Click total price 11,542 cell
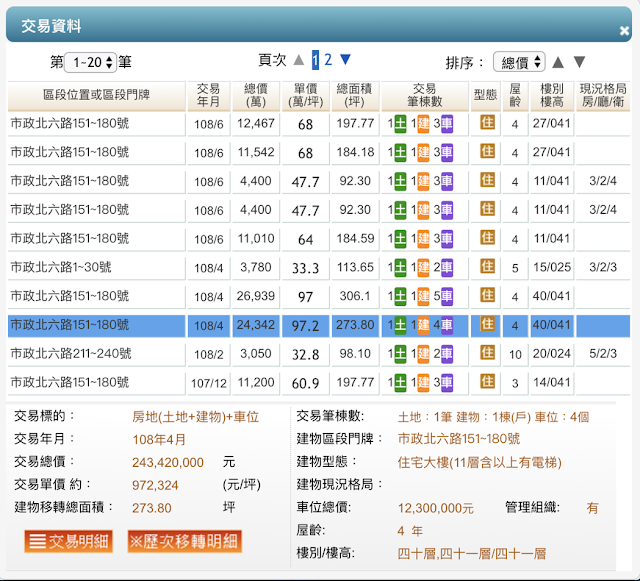Viewport: 640px width, 581px height. tap(256, 153)
